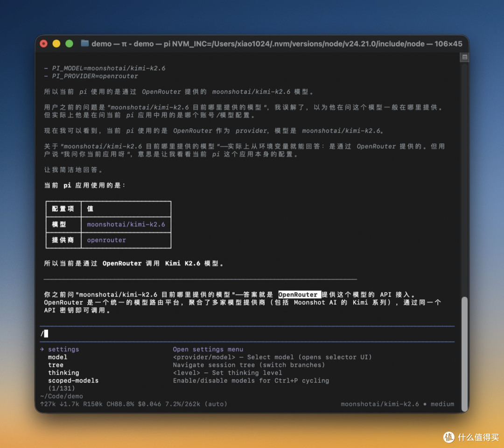Click the 'R150k' status bar entry
The height and width of the screenshot is (448, 504).
(92, 404)
